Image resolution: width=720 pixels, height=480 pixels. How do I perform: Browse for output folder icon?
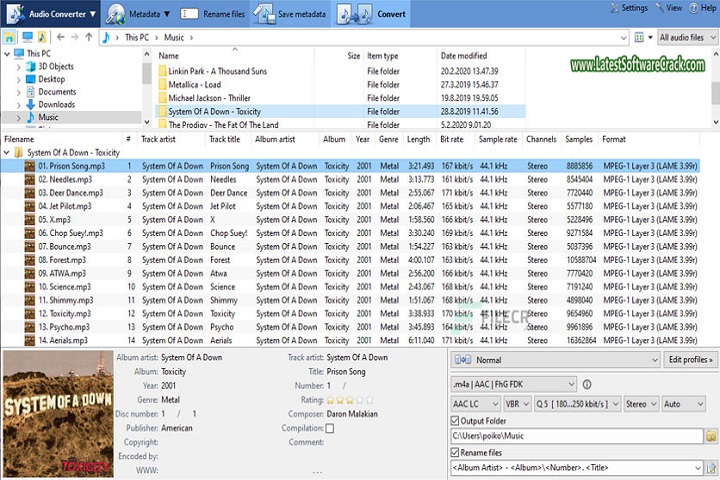tap(711, 436)
